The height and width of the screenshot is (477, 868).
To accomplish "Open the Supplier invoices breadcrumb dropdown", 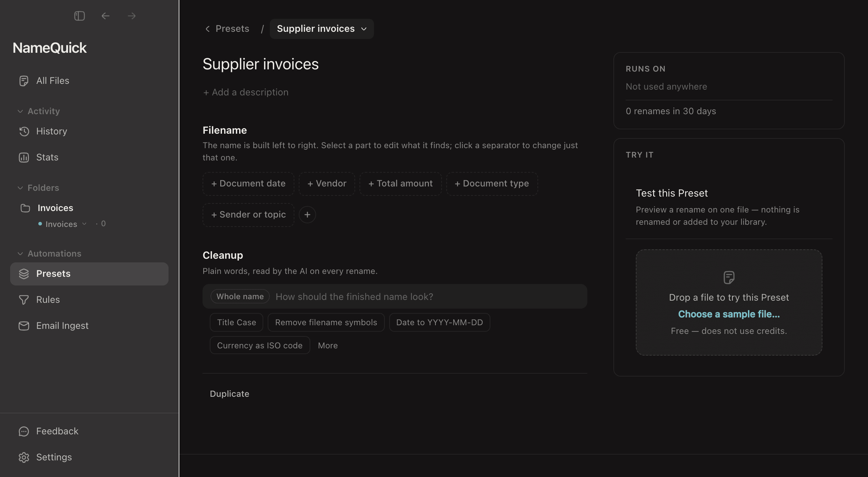I will coord(322,29).
